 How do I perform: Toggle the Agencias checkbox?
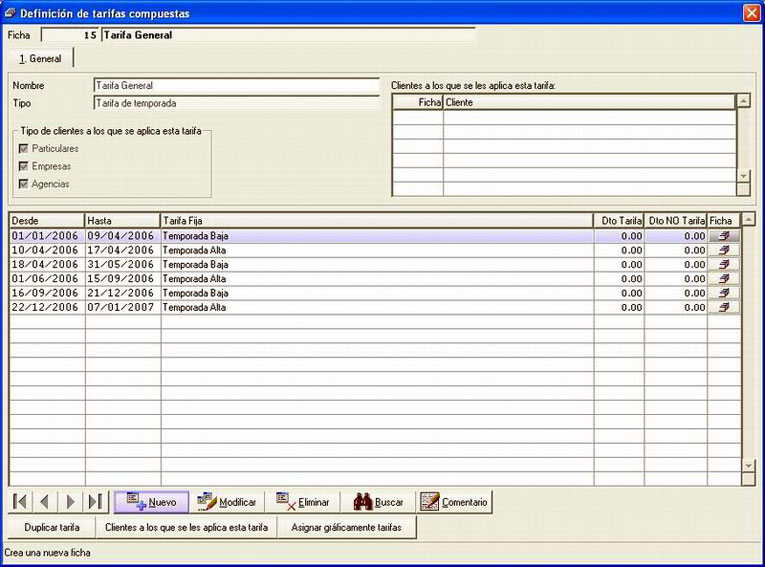tap(23, 184)
